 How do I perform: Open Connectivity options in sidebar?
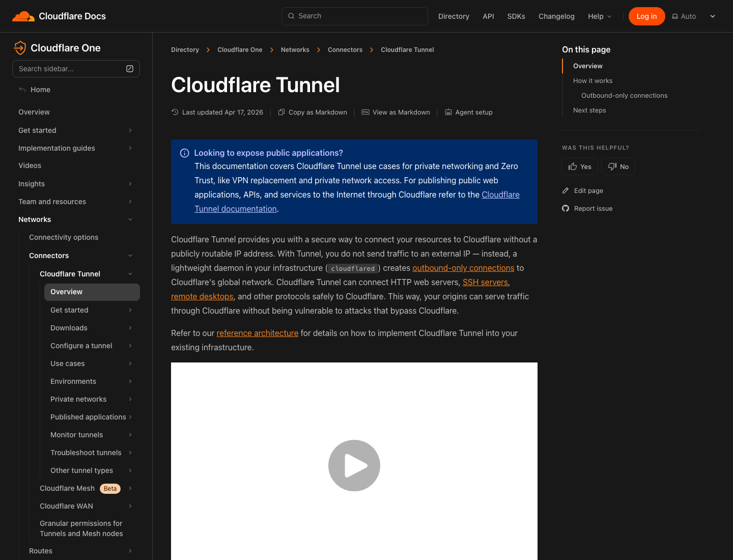click(x=64, y=237)
